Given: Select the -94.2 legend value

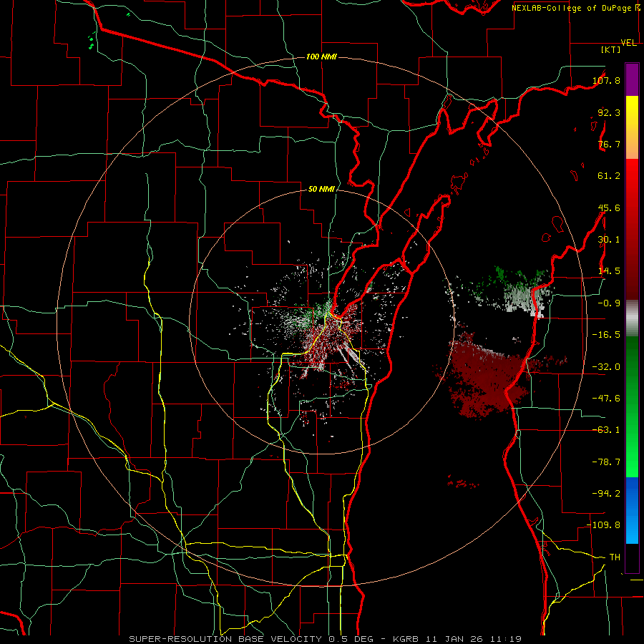Looking at the screenshot, I should (x=606, y=493).
